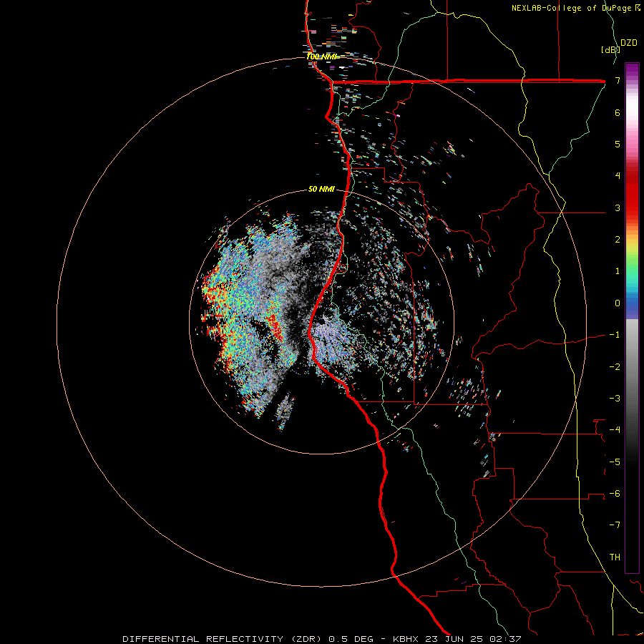Click the -3 value on color scale
This screenshot has width=644, height=644.
pos(615,399)
